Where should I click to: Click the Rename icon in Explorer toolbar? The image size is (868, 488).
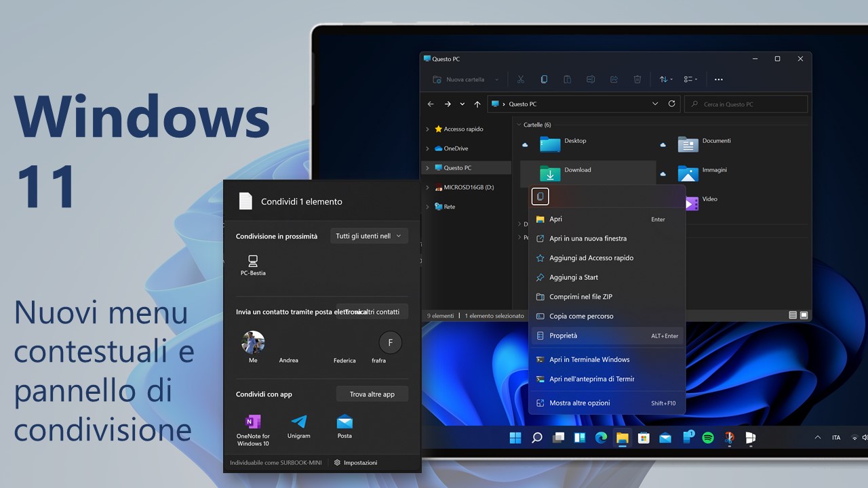(591, 79)
